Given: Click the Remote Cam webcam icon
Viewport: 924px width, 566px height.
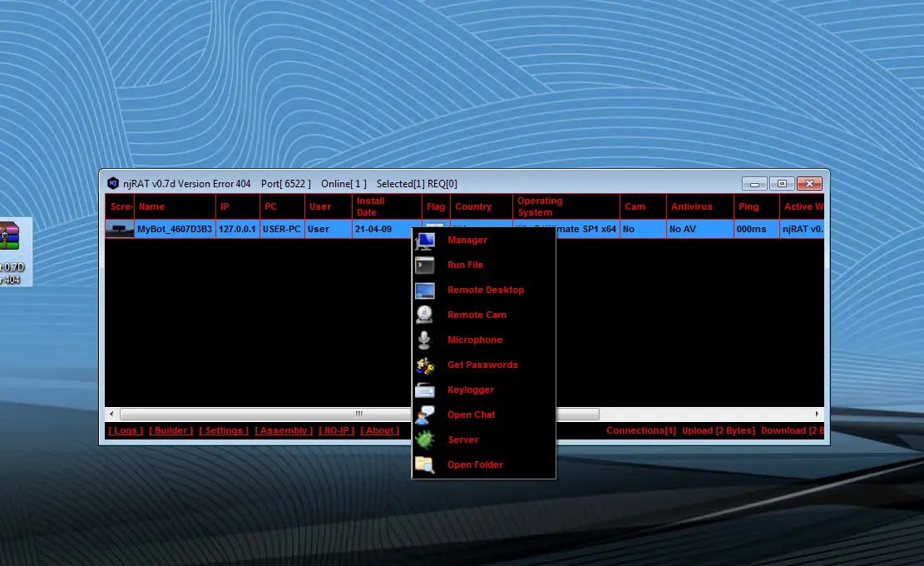Looking at the screenshot, I should tap(426, 315).
